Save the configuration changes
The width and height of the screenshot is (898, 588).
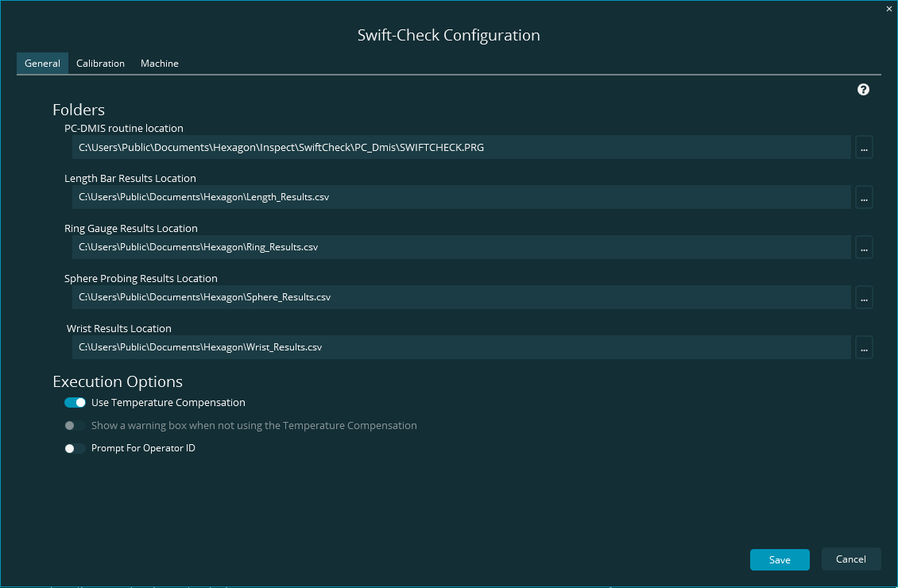[779, 559]
